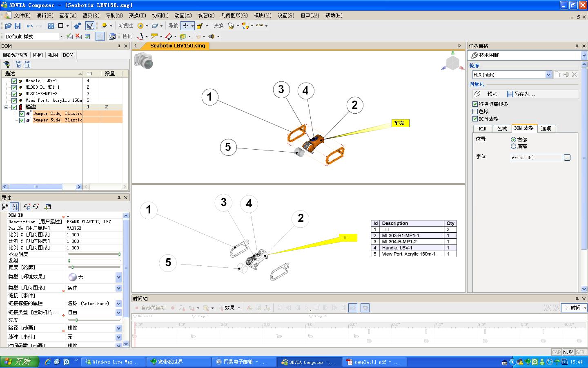Enable the 色域 checkbox
This screenshot has height=368, width=588.
pos(475,112)
